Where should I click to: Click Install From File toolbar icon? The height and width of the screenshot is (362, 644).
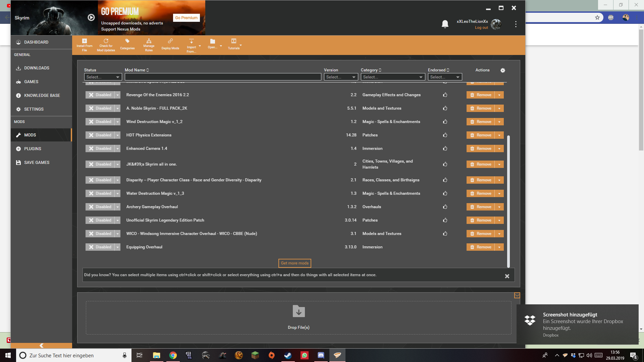click(x=84, y=45)
